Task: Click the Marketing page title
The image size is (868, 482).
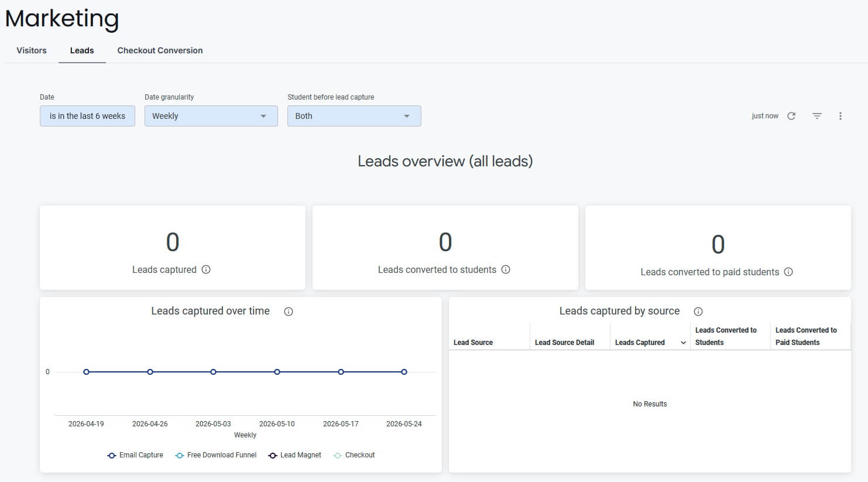Action: pos(62,19)
